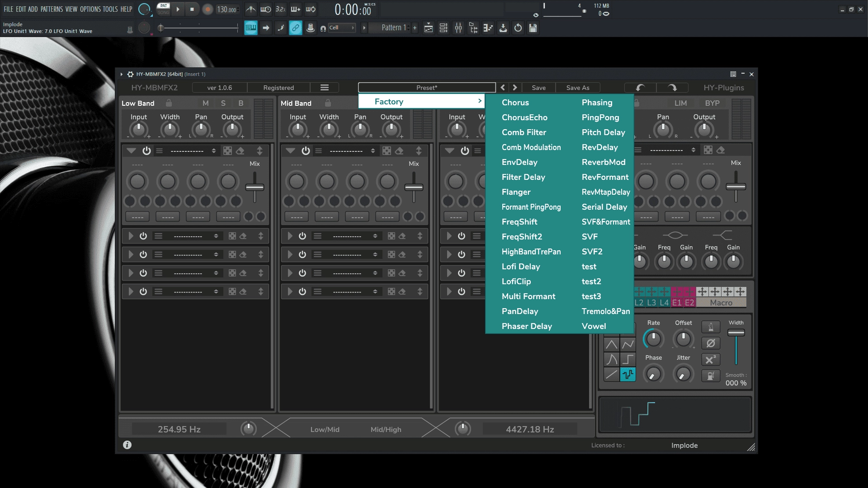Open the Macro tab
The image size is (868, 488).
[721, 303]
